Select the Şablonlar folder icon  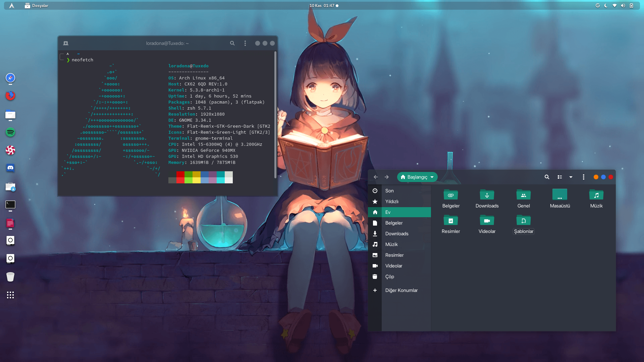pos(524,220)
